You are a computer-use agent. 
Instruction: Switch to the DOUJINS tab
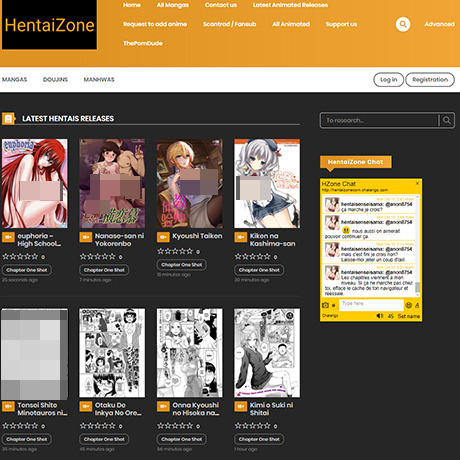[x=55, y=80]
